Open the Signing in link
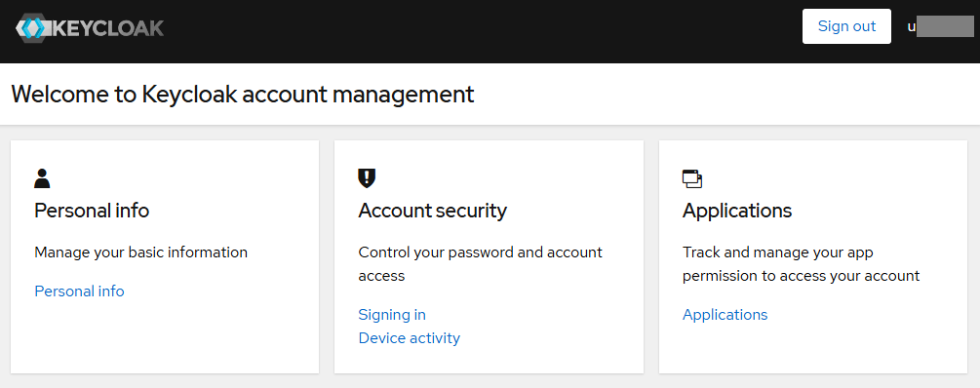 (392, 314)
